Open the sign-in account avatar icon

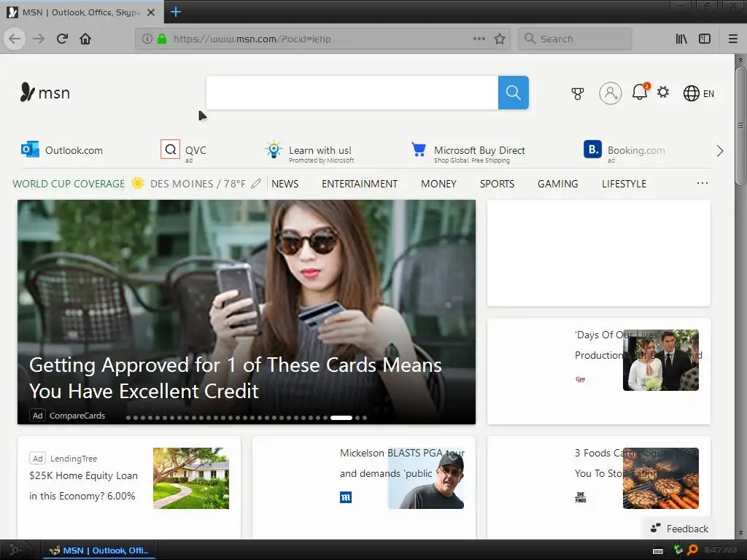point(611,93)
